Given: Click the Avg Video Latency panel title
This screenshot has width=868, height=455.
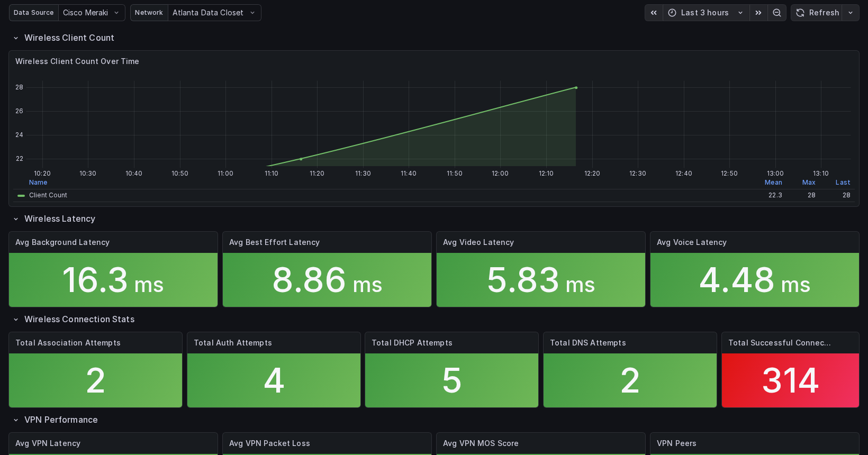Looking at the screenshot, I should pos(478,242).
